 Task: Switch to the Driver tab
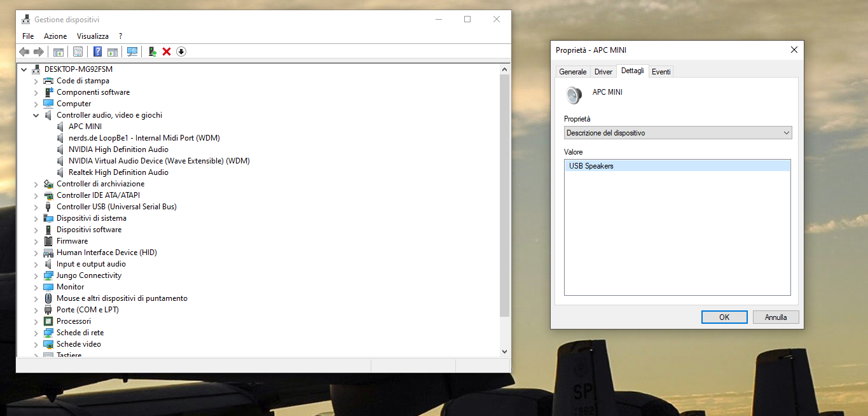tap(603, 72)
